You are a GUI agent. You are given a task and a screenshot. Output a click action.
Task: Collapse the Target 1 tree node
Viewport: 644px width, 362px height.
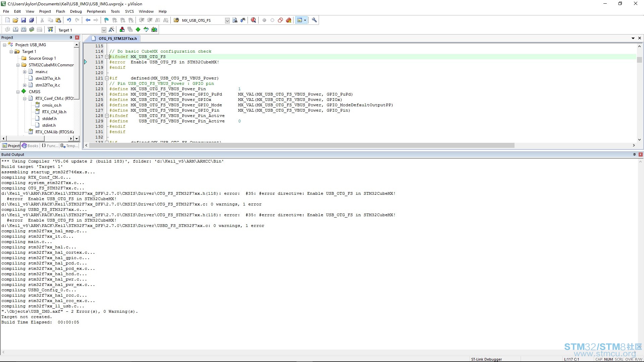pos(11,51)
